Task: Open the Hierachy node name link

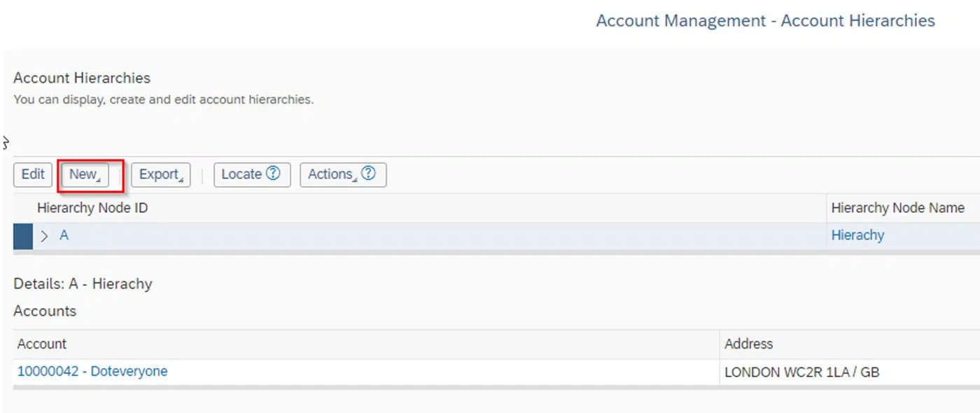Action: point(857,235)
